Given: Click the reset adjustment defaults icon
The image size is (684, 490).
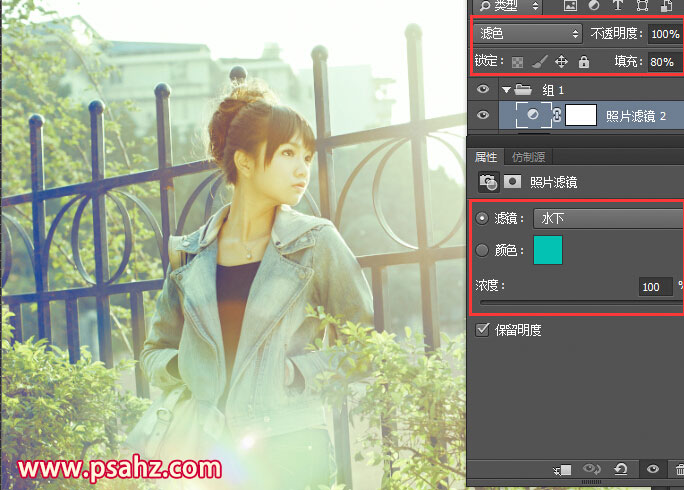Looking at the screenshot, I should pyautogui.click(x=620, y=469).
